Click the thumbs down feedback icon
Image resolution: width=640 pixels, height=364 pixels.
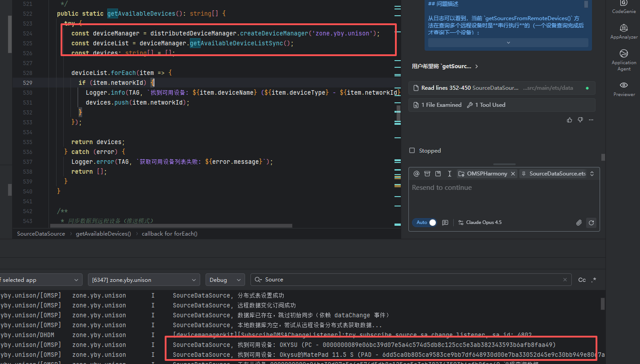(x=580, y=120)
